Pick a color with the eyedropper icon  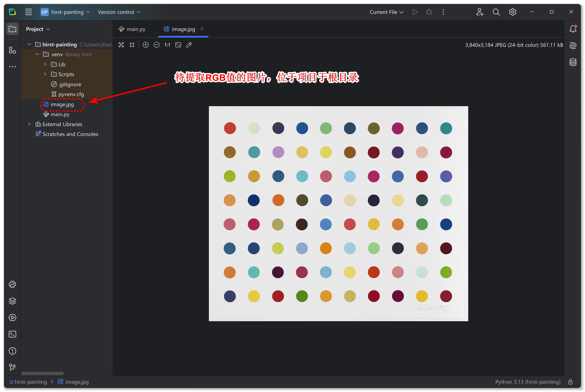189,45
